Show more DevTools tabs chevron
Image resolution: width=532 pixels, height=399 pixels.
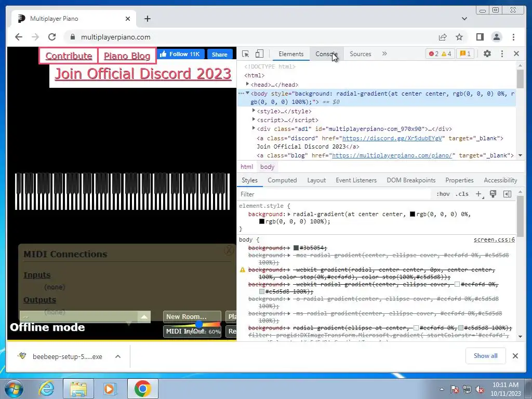pyautogui.click(x=384, y=54)
